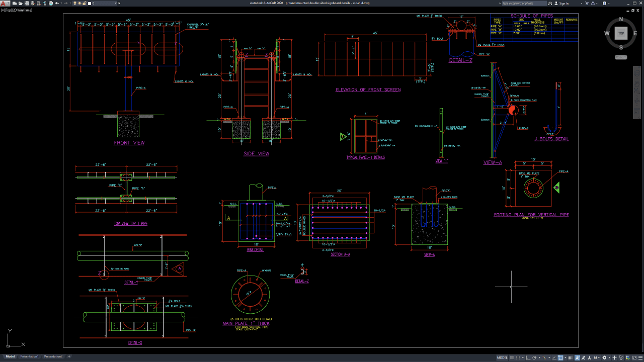
Task: Click the TOP face of the ViewCube
Action: pyautogui.click(x=621, y=33)
